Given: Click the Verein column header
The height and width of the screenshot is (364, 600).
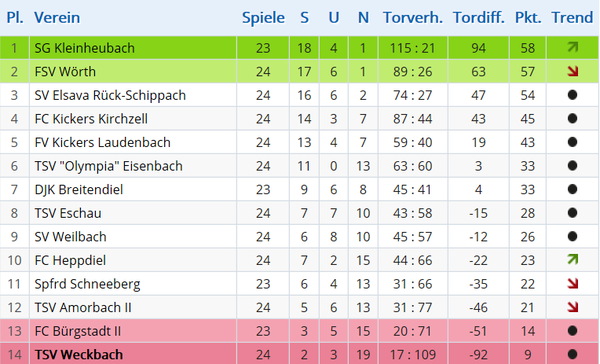Looking at the screenshot, I should [x=57, y=18].
